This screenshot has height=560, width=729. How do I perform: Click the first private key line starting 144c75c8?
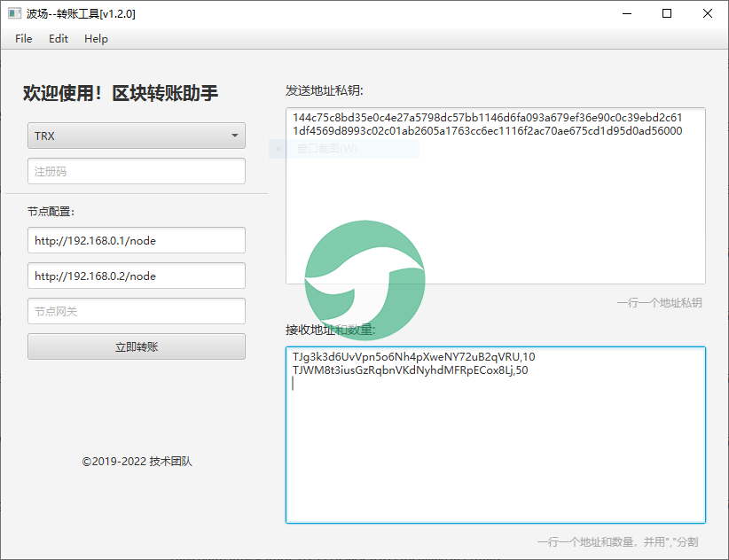(x=487, y=118)
